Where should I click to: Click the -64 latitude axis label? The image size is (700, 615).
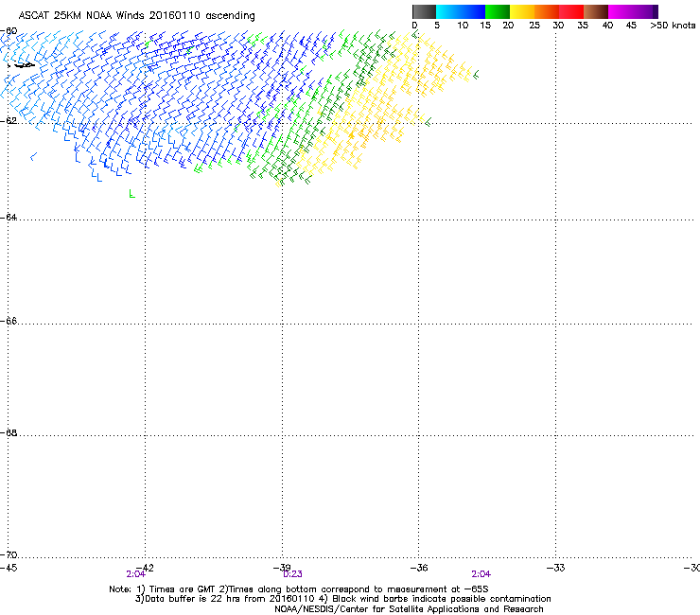pos(9,217)
